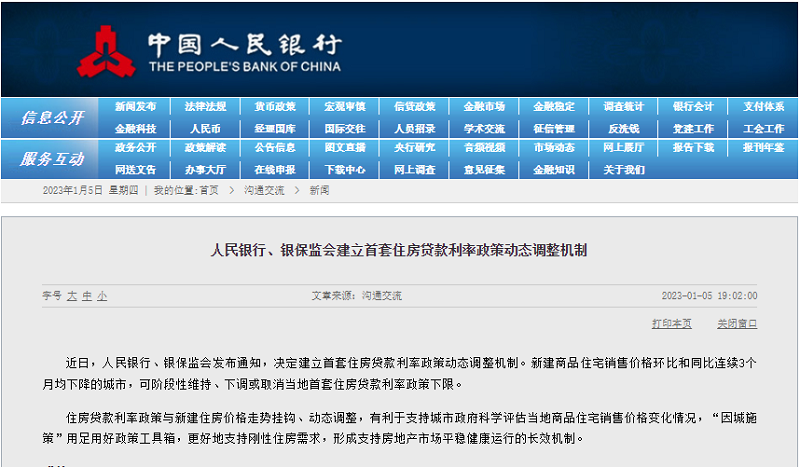The width and height of the screenshot is (800, 467).
Task: Go to 下载中心 page
Action: (344, 170)
